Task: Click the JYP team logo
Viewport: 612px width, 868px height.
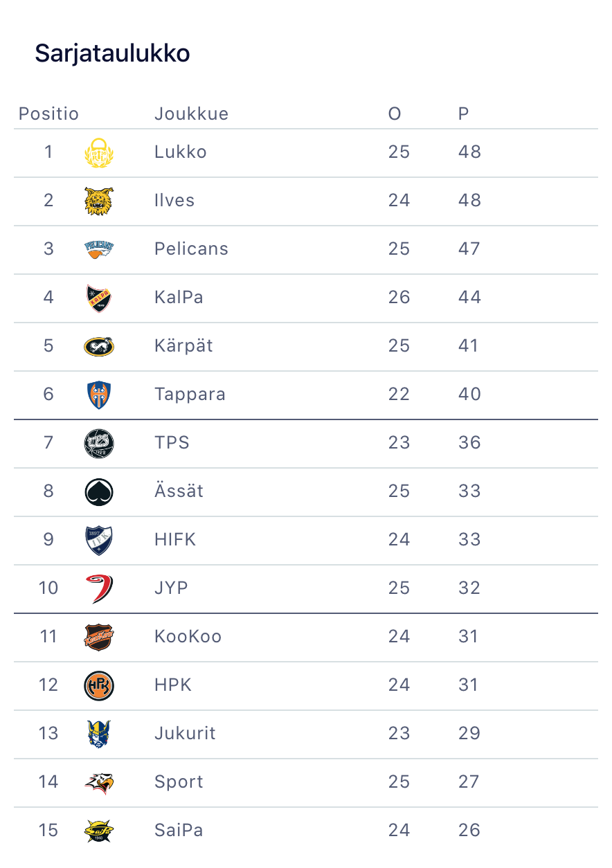Action: [x=98, y=588]
